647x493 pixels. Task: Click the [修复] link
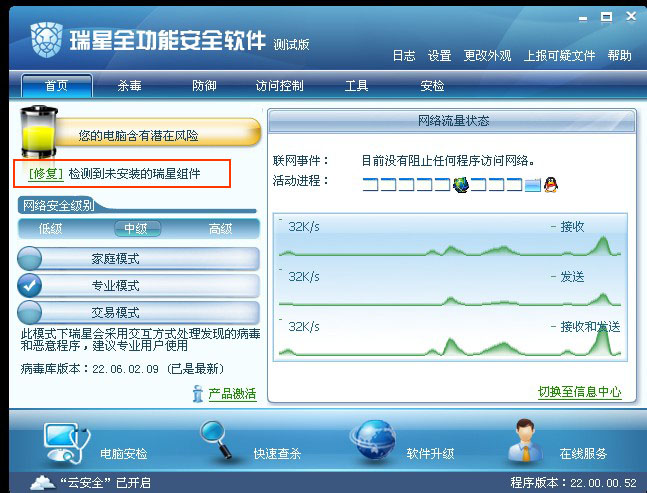click(x=46, y=174)
